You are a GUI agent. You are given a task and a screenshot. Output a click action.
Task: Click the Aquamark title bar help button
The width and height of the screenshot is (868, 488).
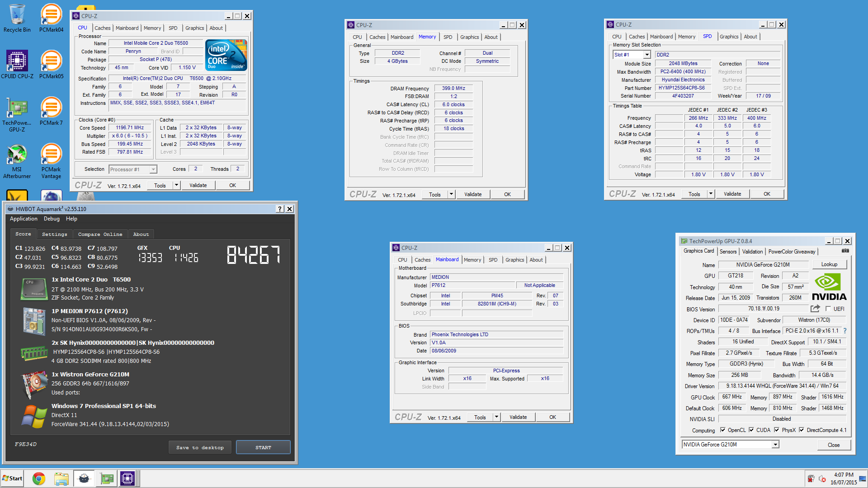pyautogui.click(x=280, y=209)
